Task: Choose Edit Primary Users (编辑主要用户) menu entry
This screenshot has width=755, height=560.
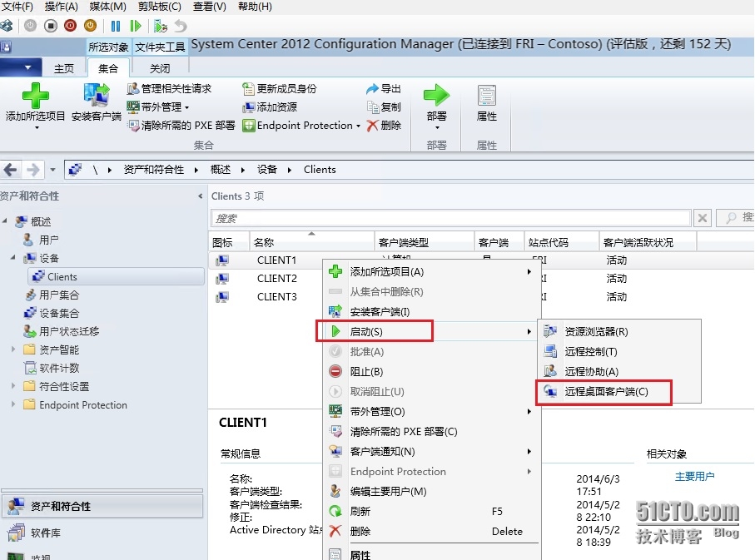Action: [431, 491]
